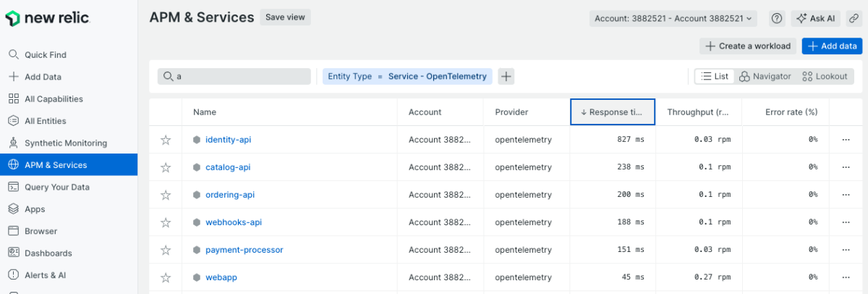Screen dimensions: 868x294
Task: Open Synthetic Monitoring in sidebar
Action: tap(65, 143)
